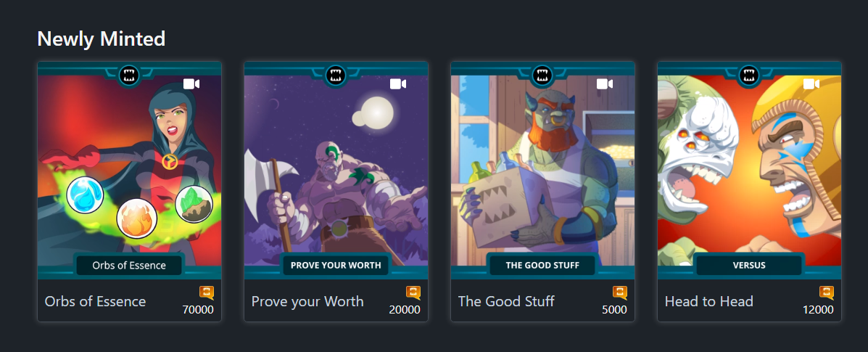
Task: Select the Prove your Worth title text
Action: click(x=307, y=301)
